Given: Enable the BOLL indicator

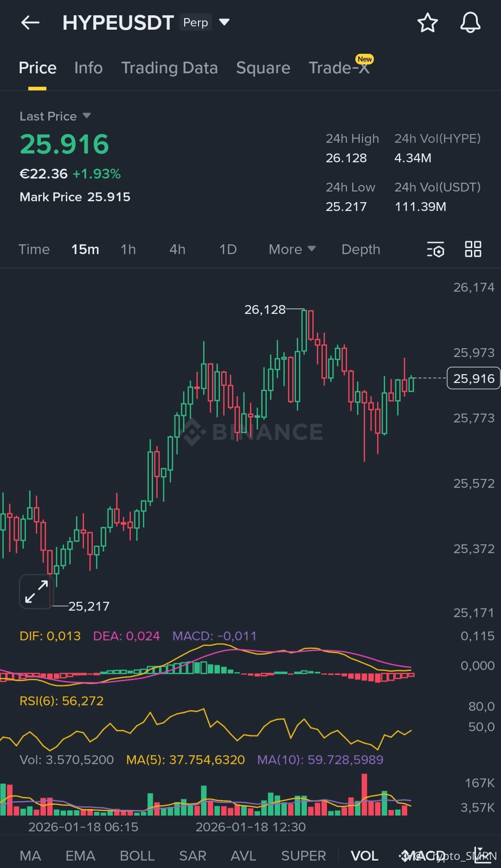Looking at the screenshot, I should coord(137,855).
